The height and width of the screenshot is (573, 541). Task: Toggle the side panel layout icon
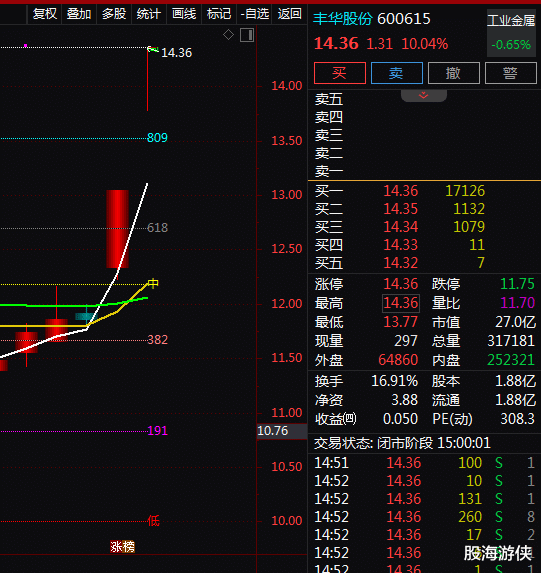(x=247, y=35)
